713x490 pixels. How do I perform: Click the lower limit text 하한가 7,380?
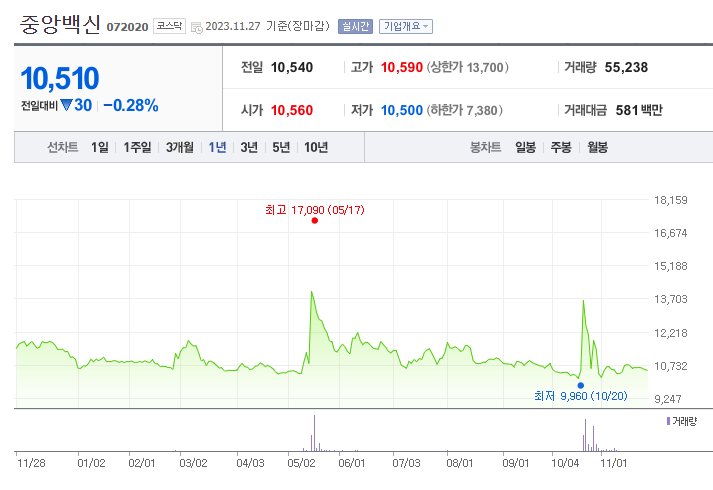[464, 110]
